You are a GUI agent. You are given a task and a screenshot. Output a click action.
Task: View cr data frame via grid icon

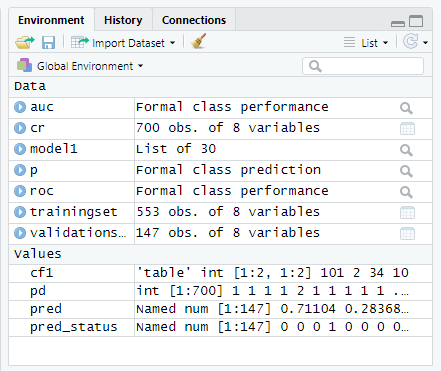(x=407, y=129)
